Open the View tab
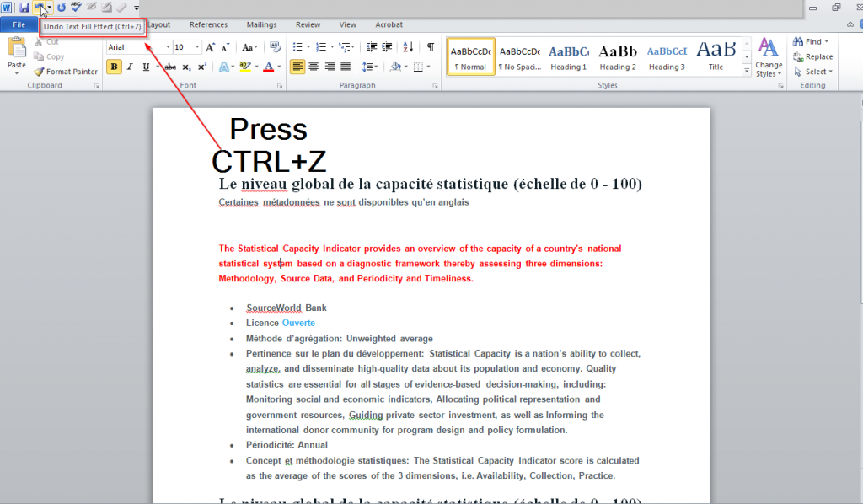 point(347,24)
